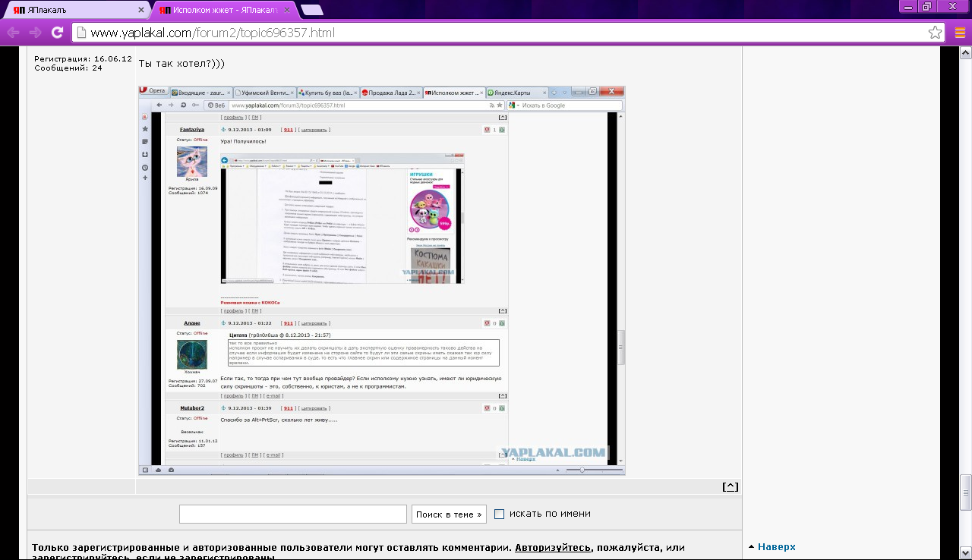Jump to top using the [^] post icon
Image resolution: width=972 pixels, height=560 pixels.
point(730,487)
